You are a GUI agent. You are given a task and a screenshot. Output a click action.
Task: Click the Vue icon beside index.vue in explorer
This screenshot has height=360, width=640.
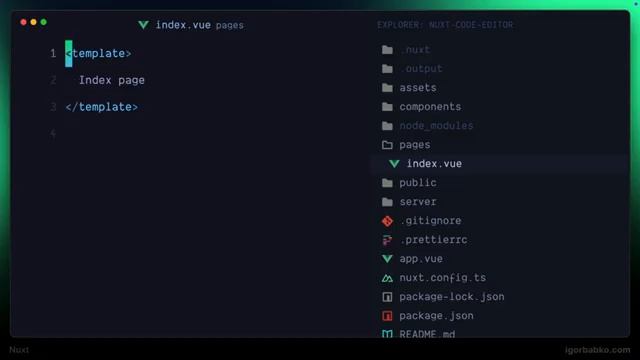pyautogui.click(x=394, y=164)
